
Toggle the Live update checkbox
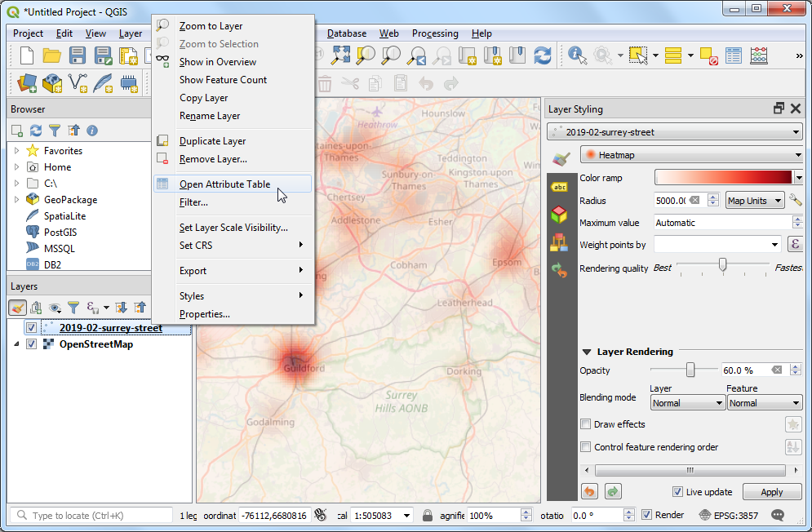tap(677, 492)
